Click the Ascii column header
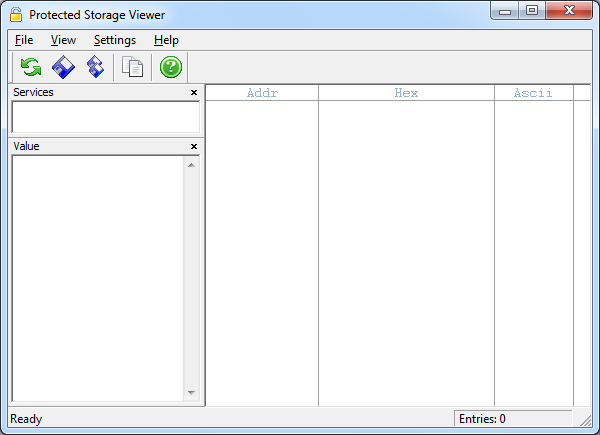This screenshot has height=435, width=600. (534, 93)
